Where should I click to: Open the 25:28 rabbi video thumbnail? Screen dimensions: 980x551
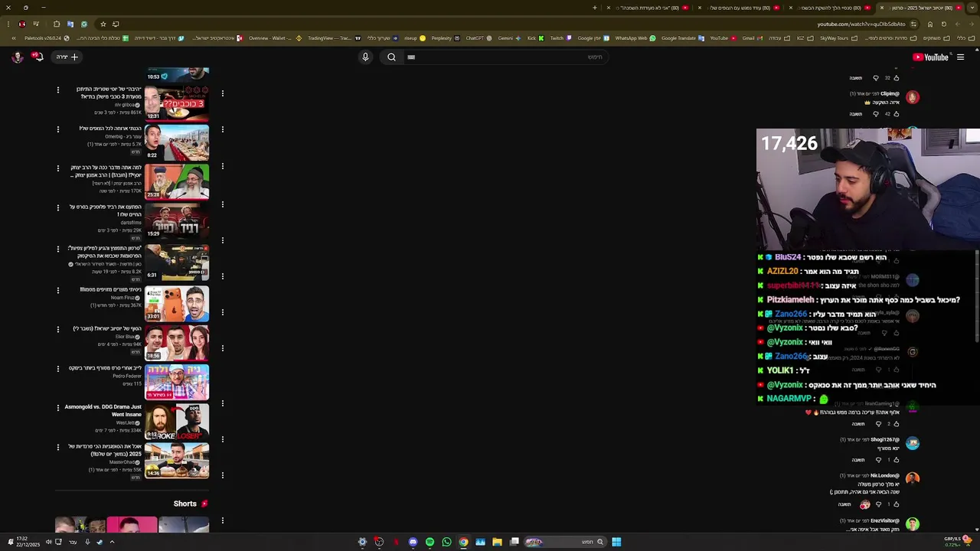(177, 182)
